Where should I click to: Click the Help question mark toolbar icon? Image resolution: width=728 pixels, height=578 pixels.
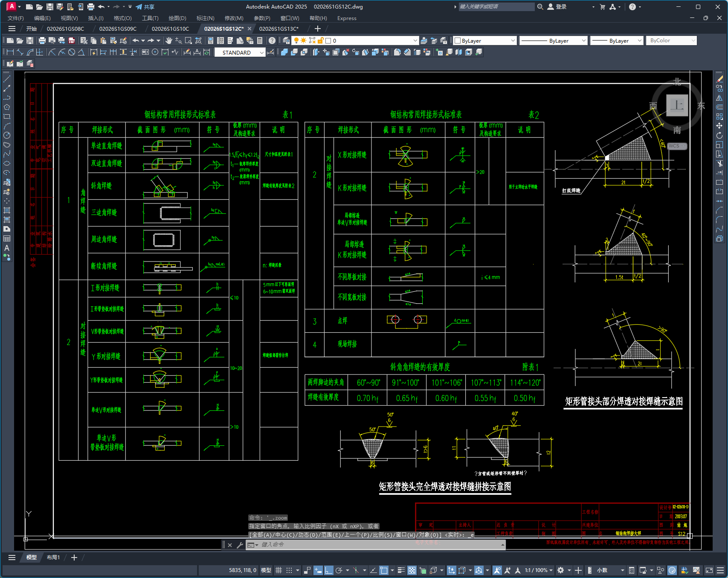coord(272,41)
